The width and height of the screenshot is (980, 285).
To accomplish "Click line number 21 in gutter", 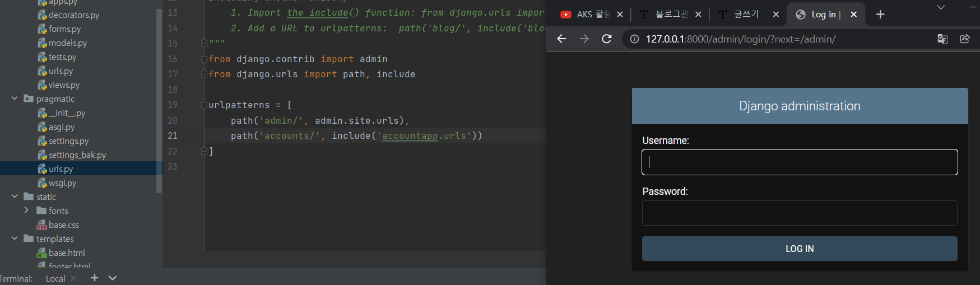I will [173, 136].
